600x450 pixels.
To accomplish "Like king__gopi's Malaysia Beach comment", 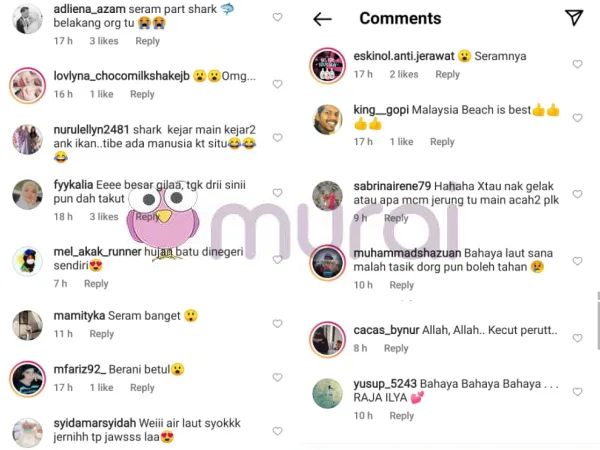I will (577, 118).
